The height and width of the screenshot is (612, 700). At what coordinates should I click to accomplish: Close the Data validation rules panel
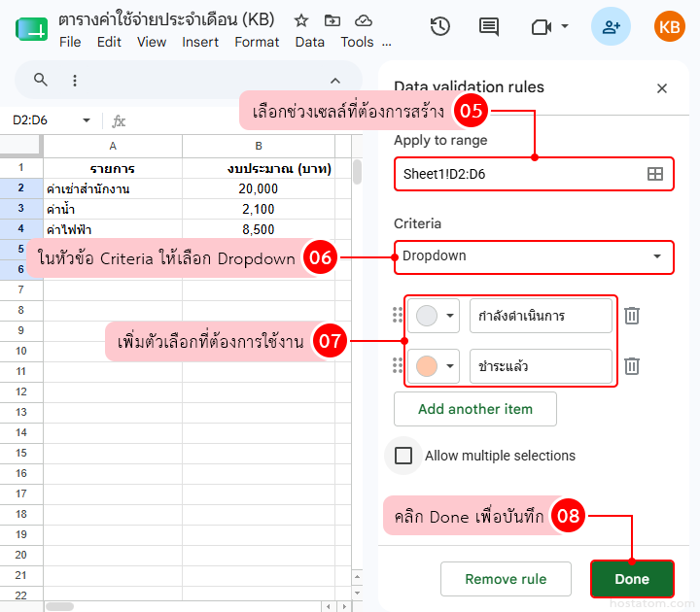[662, 88]
